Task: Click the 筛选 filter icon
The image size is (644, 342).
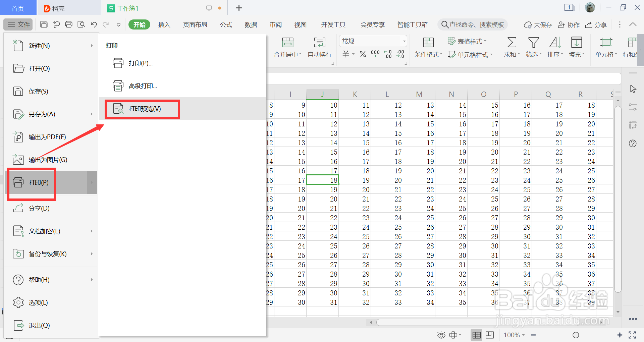Action: [x=533, y=43]
